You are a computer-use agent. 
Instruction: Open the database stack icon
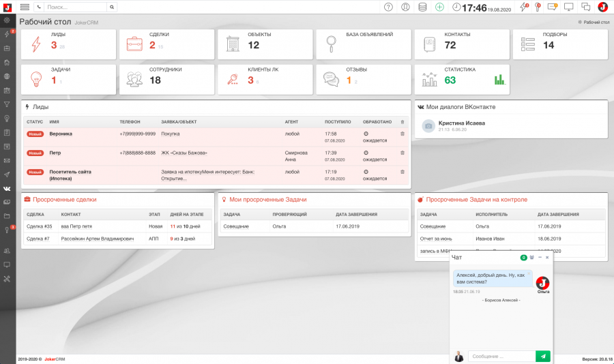coord(422,7)
